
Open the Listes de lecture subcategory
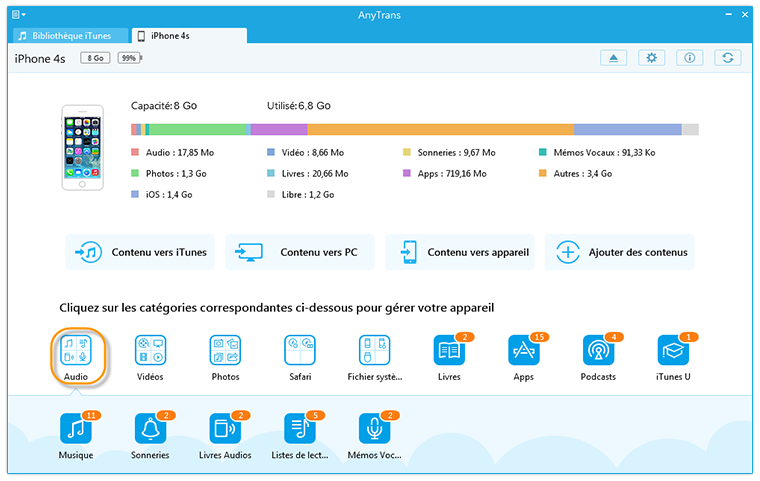point(300,436)
